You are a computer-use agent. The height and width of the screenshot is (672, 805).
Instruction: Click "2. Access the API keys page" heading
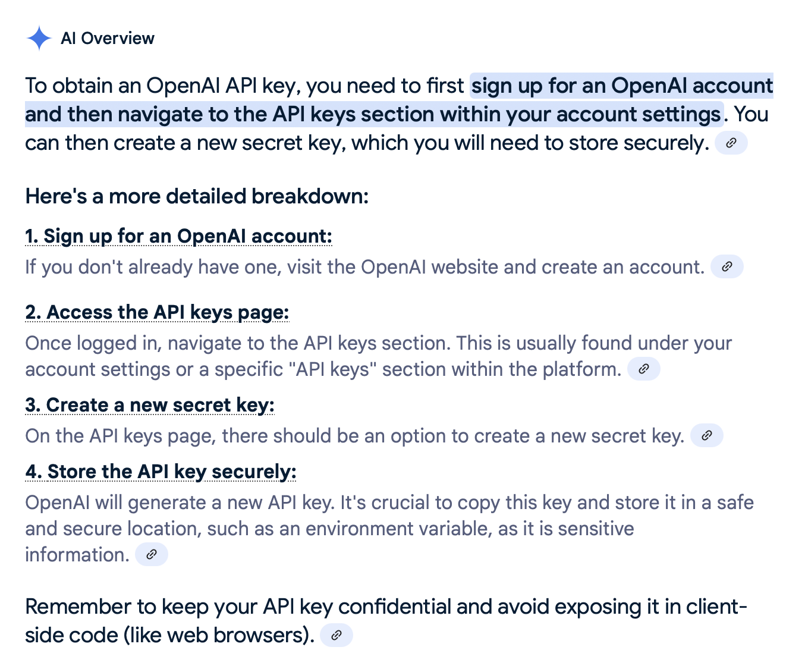(157, 312)
